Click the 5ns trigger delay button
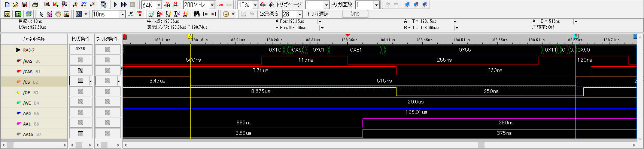This screenshot has width=644, height=149. coord(355,14)
